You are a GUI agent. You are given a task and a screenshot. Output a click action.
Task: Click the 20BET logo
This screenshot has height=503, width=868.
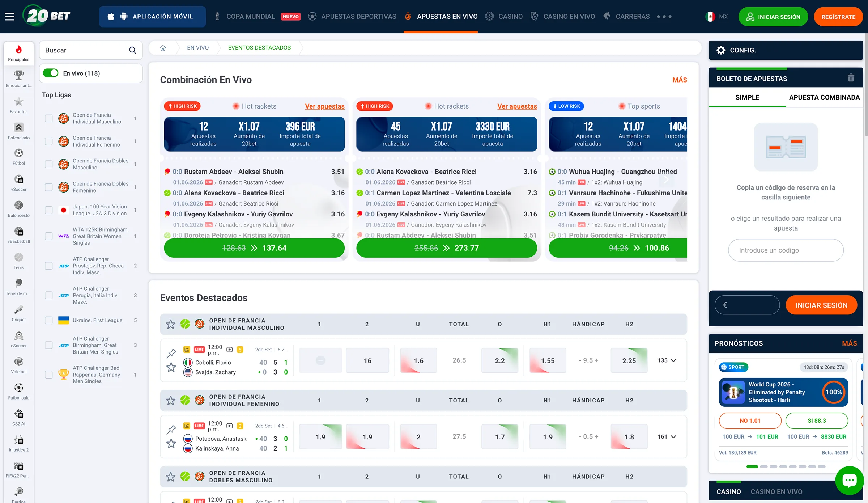pyautogui.click(x=46, y=16)
